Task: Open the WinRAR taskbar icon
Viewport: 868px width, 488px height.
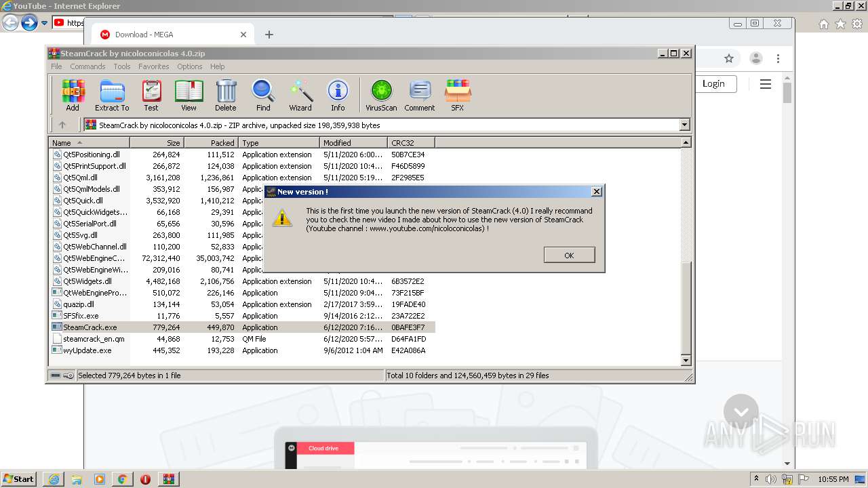Action: pos(168,479)
